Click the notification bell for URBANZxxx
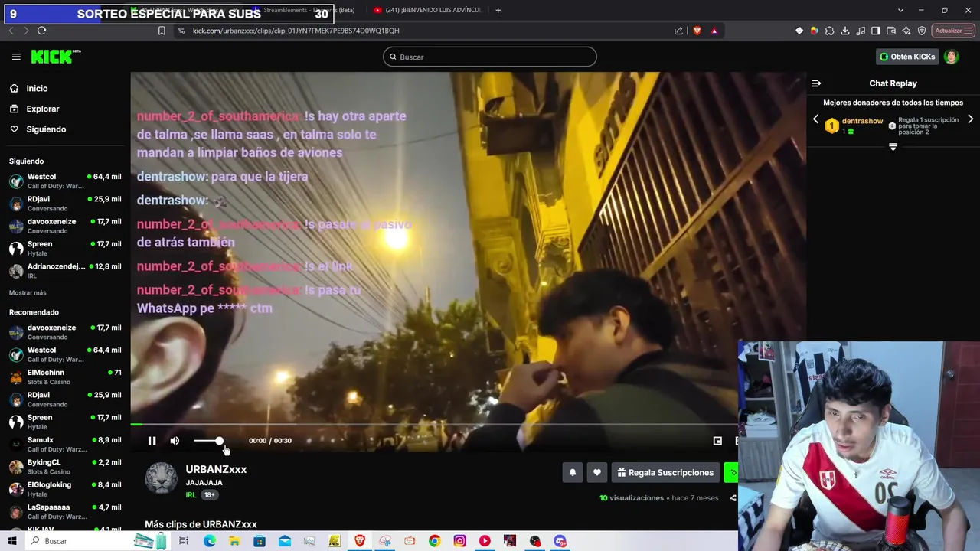This screenshot has height=551, width=980. 572,472
